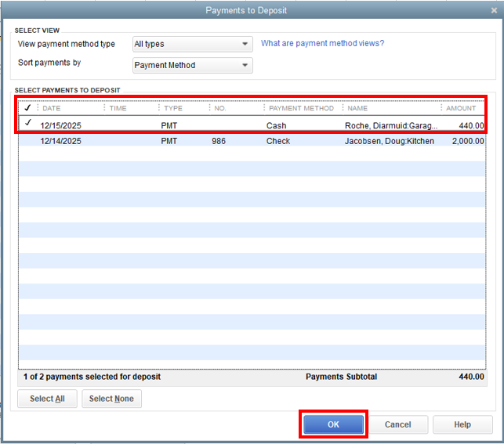Click PMT type in the Roche row
This screenshot has height=444, width=504.
click(x=169, y=125)
